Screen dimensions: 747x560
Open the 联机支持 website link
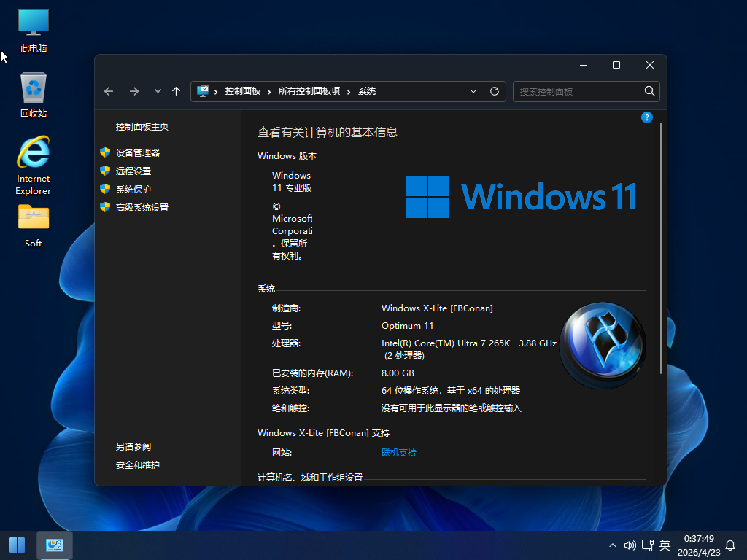pyautogui.click(x=399, y=453)
